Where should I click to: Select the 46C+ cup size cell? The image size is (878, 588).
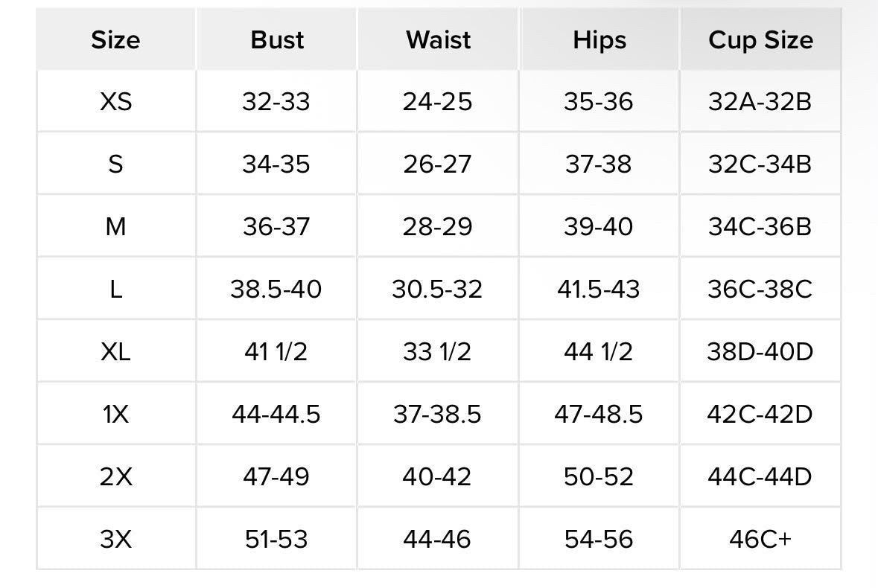pyautogui.click(x=760, y=540)
